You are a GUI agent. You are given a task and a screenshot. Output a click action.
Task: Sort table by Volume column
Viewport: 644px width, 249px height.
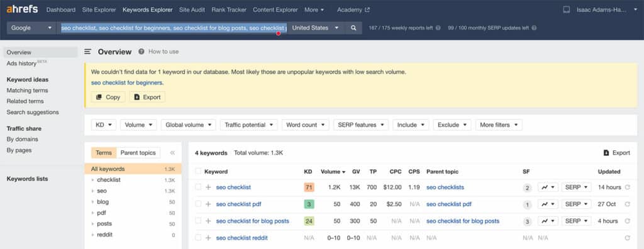333,172
